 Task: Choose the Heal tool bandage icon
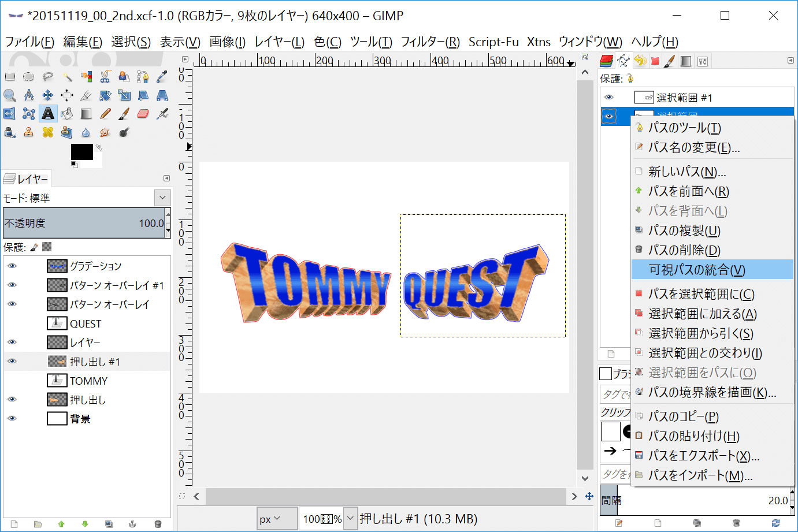pyautogui.click(x=48, y=132)
